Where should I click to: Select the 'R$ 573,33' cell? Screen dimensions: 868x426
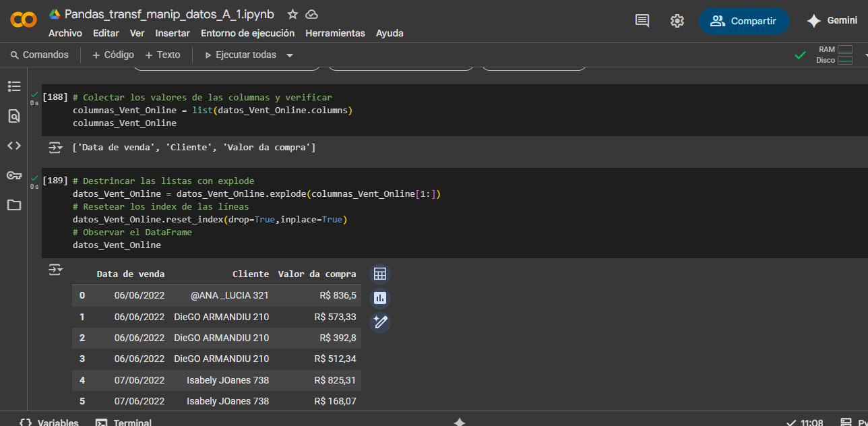[x=336, y=317]
